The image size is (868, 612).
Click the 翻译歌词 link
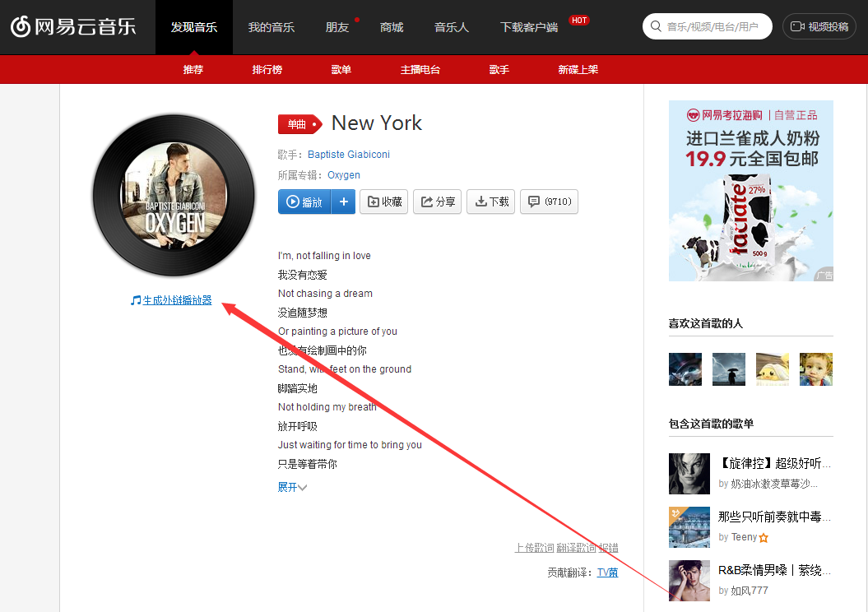tap(576, 548)
